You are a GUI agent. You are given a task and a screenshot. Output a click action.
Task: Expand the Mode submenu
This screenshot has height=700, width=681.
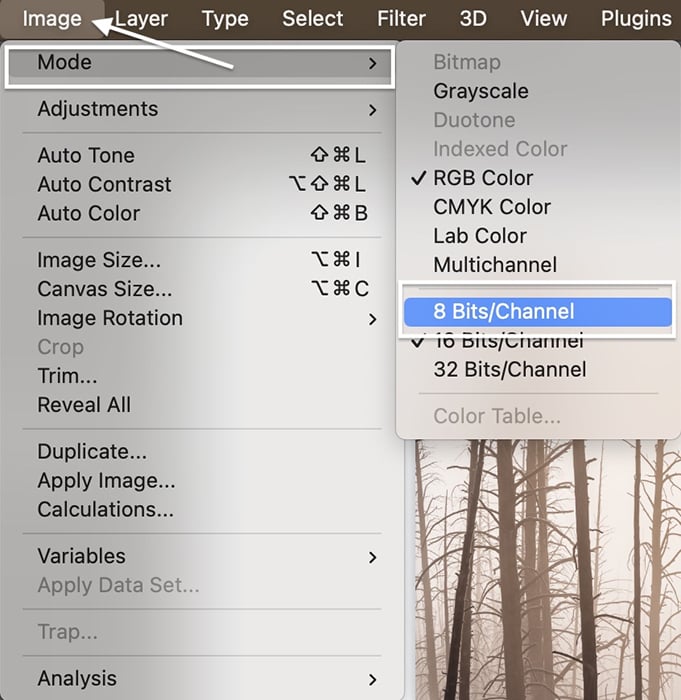tap(200, 62)
